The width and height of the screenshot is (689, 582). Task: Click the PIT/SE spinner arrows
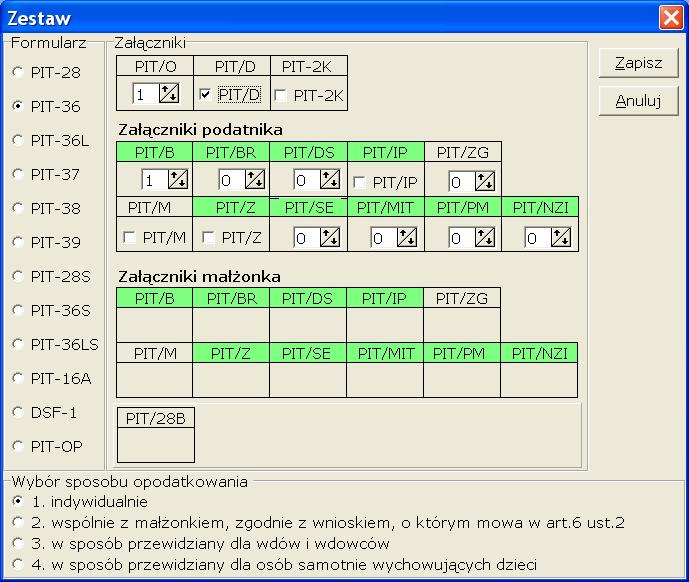(x=332, y=237)
